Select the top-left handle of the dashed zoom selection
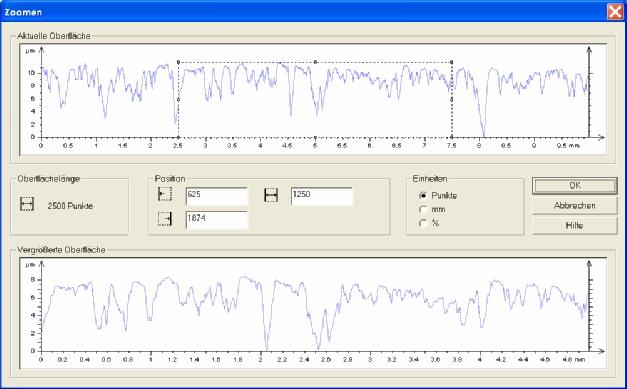Screen dimensions: 627x389 (x=178, y=62)
